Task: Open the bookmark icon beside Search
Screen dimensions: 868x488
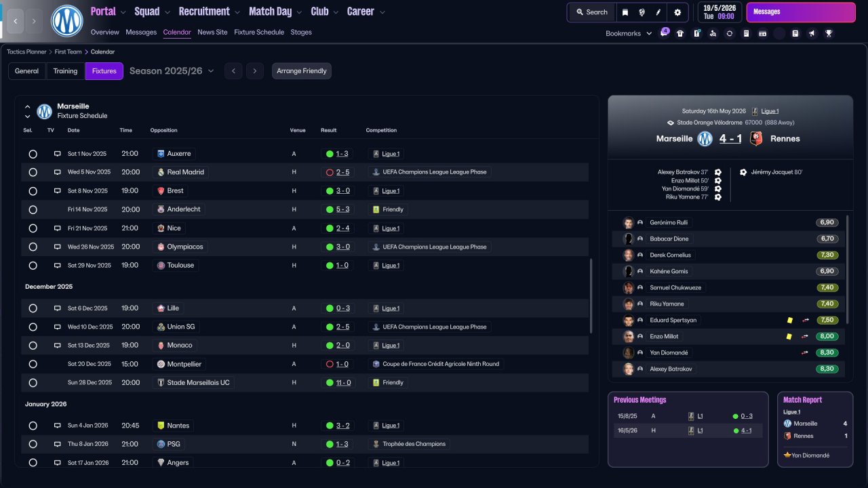Action: pyautogui.click(x=625, y=12)
